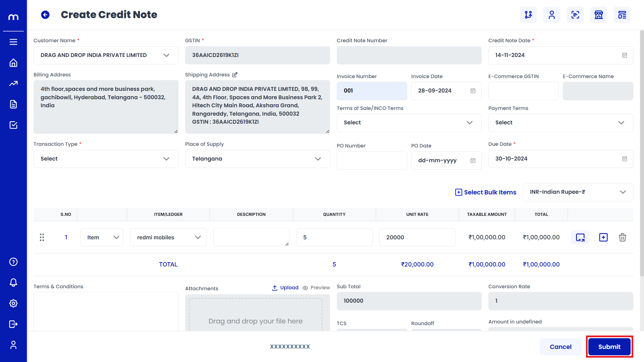Open the home page from sidebar

[13, 63]
